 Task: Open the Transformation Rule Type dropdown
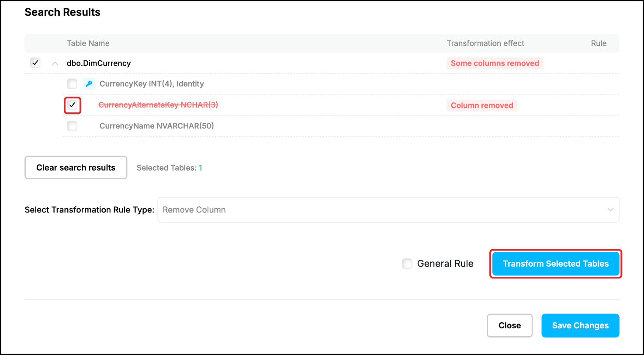pos(388,210)
